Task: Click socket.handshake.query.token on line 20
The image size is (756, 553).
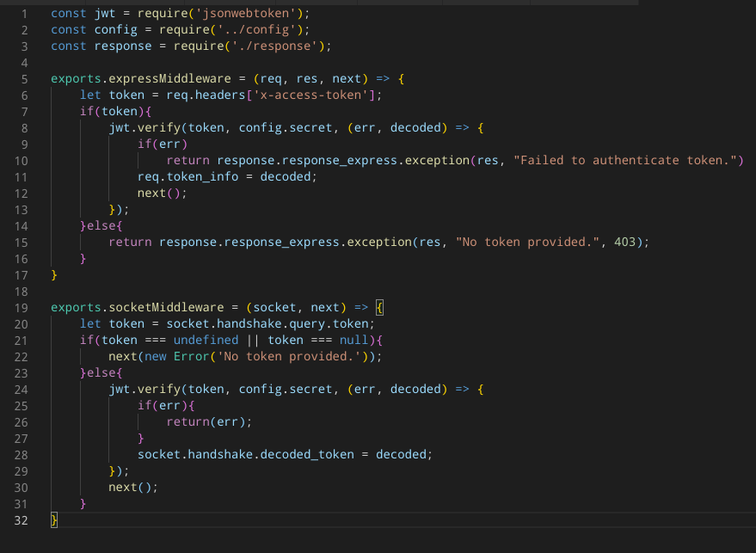Action: pyautogui.click(x=267, y=324)
